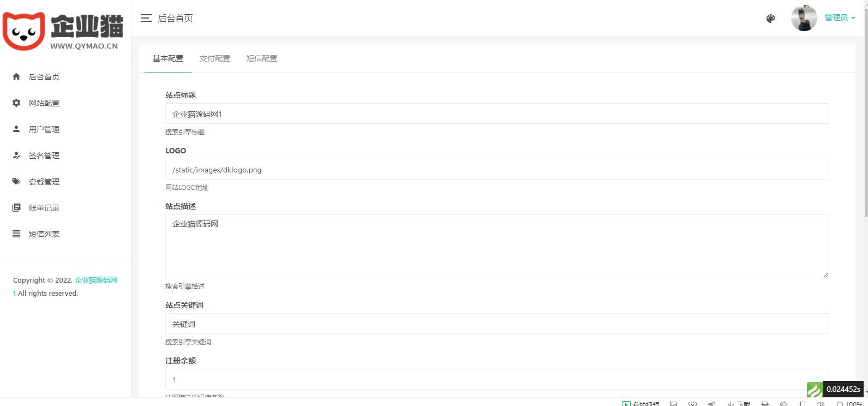Click the signature icon beside 签名管理

16,155
